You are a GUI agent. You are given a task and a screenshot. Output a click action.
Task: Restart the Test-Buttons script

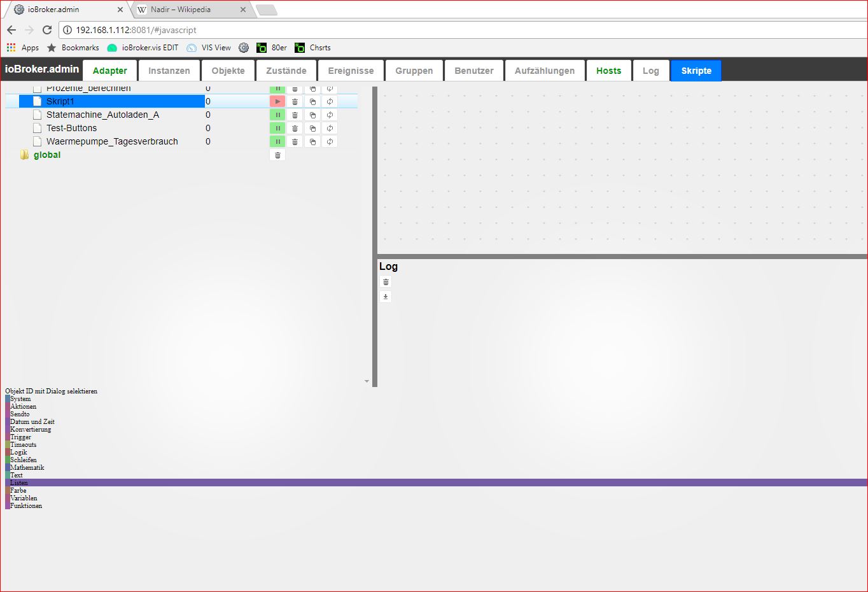tap(330, 128)
